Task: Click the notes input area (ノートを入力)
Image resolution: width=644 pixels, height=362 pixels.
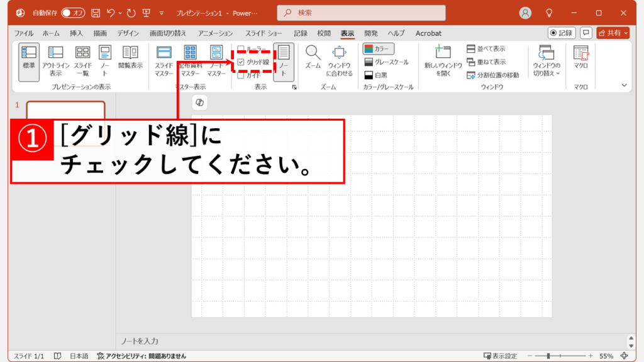Action: (372, 341)
